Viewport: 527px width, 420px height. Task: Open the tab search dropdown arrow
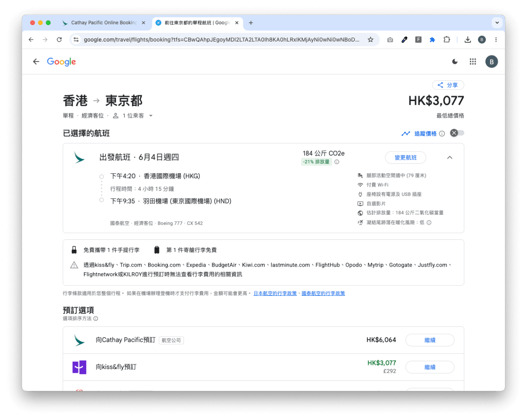(497, 23)
